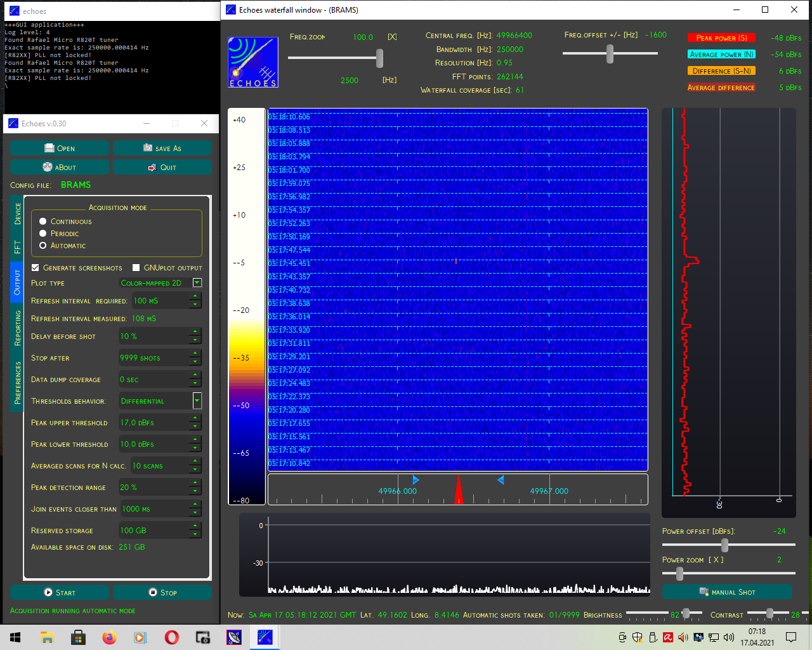Launch Firefox from the taskbar

point(109,637)
